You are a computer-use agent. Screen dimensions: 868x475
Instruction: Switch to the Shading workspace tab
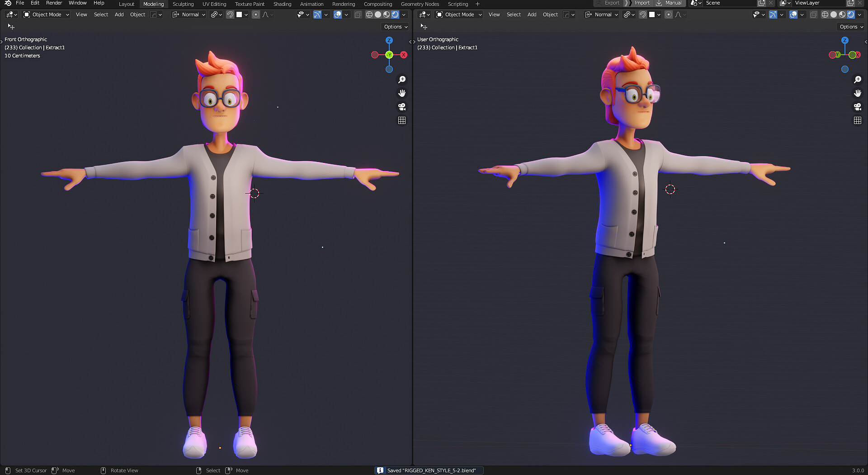coord(282,4)
